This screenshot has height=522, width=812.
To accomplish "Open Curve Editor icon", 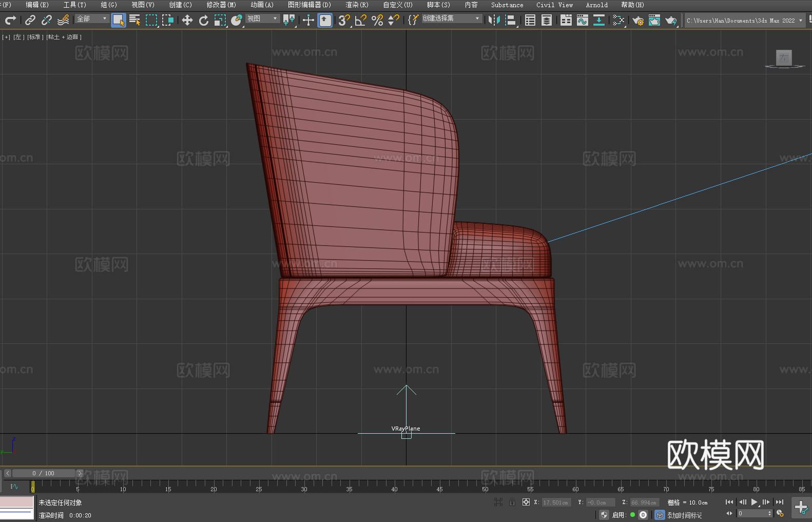I will click(x=583, y=20).
